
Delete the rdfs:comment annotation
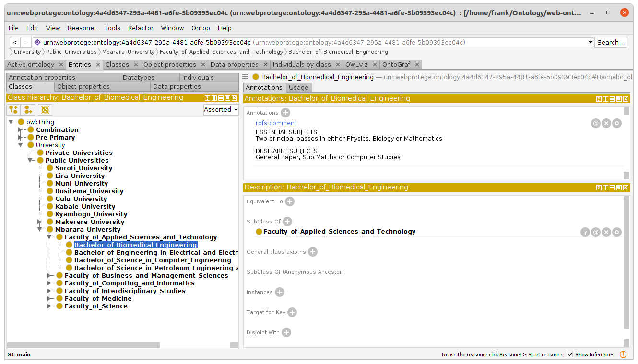tap(606, 123)
